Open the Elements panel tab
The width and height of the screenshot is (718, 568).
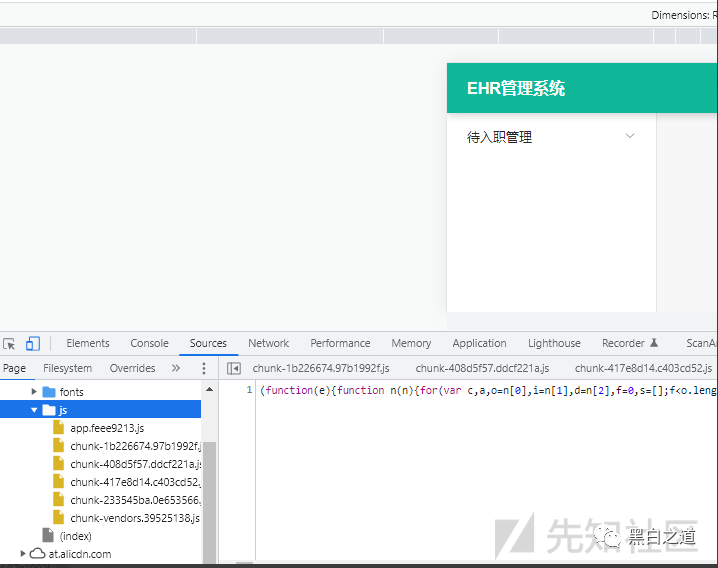click(87, 344)
